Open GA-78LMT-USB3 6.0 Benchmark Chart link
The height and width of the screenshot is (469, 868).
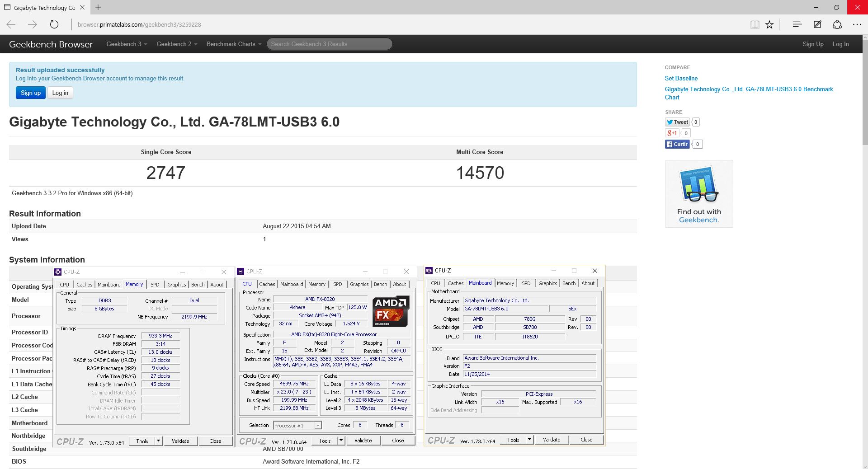pyautogui.click(x=749, y=93)
